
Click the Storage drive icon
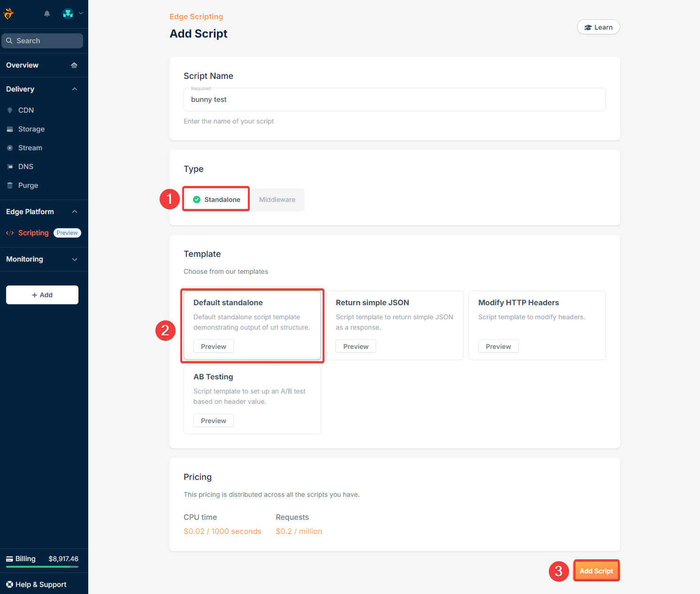click(10, 129)
